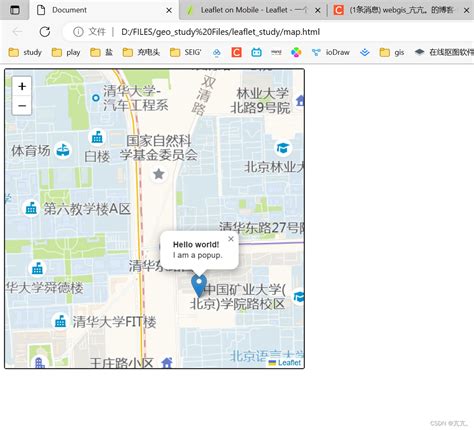
Task: Open the ioDraw bookmark
Action: pos(331,52)
